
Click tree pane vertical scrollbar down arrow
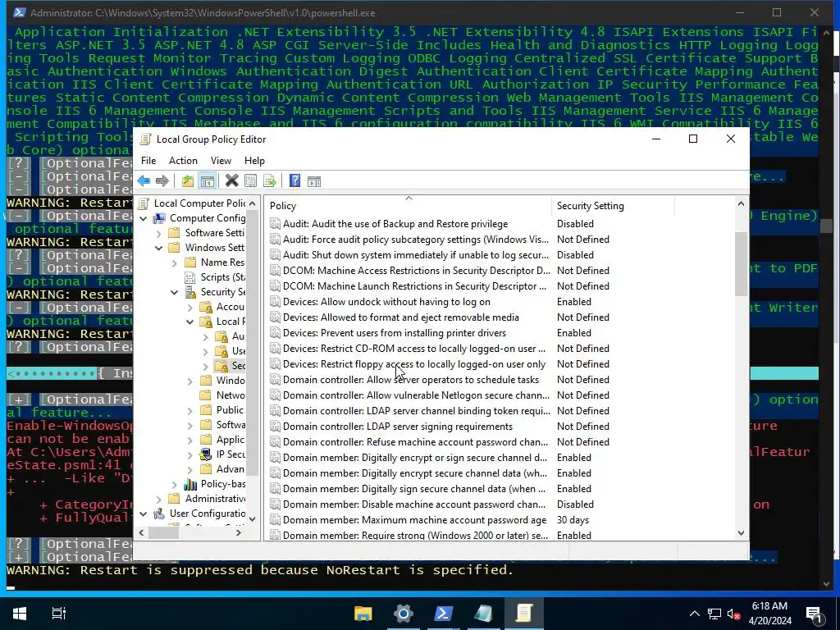point(253,519)
